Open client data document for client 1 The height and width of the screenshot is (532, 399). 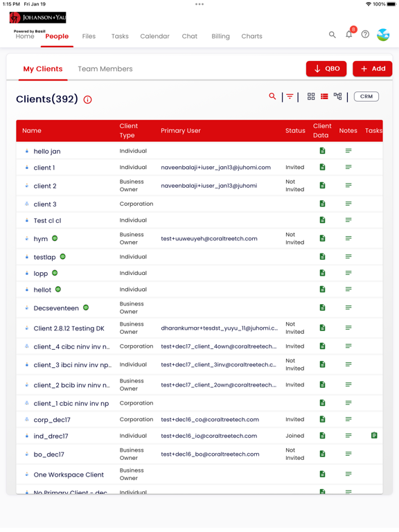click(322, 167)
